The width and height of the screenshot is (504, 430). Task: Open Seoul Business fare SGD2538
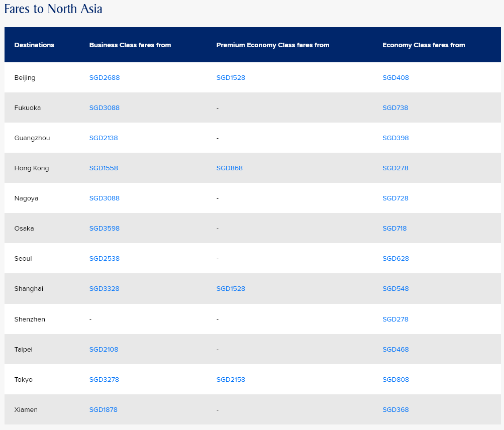point(104,259)
